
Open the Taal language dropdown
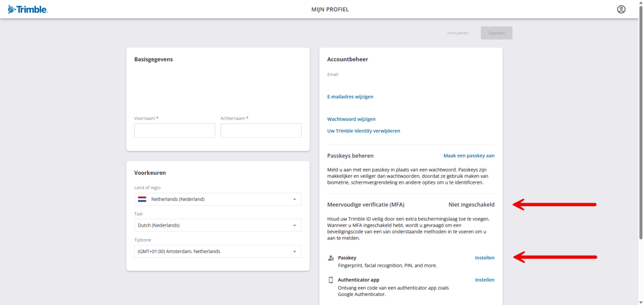[217, 225]
